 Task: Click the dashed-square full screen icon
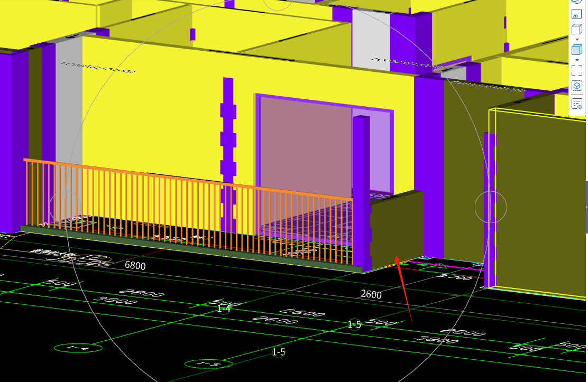[577, 70]
